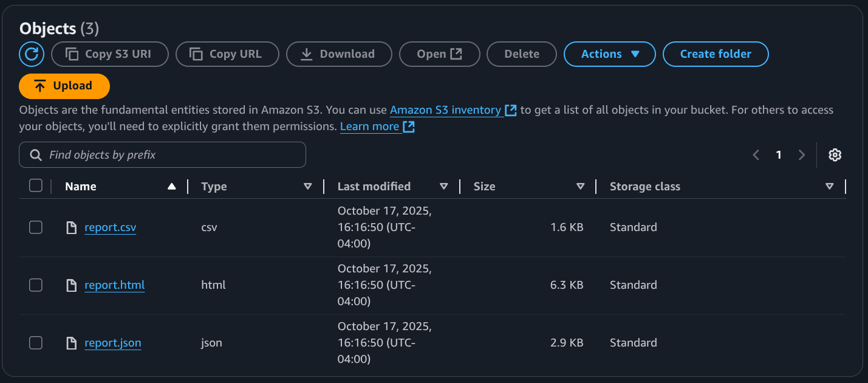The width and height of the screenshot is (868, 383).
Task: Sort by Size column arrow
Action: 580,187
